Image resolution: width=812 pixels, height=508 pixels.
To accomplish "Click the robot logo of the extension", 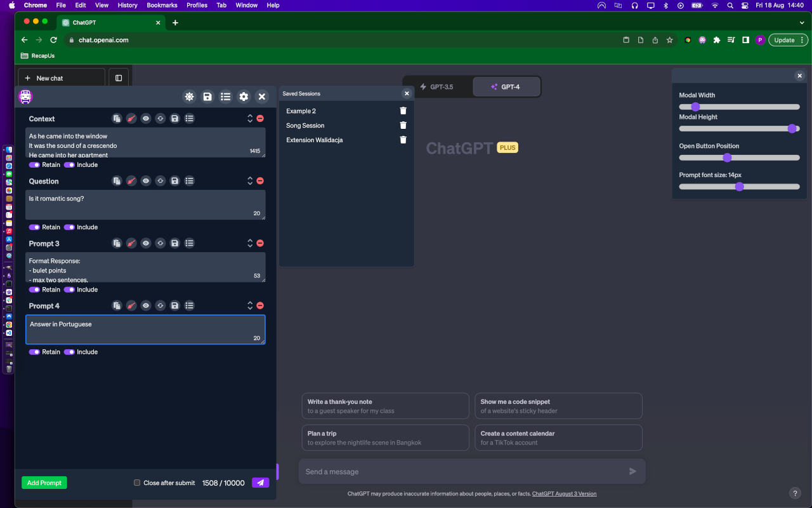I will (x=25, y=97).
